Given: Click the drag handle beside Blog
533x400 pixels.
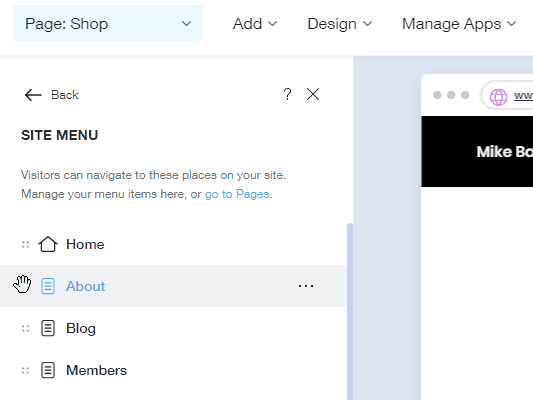Looking at the screenshot, I should coord(25,328).
